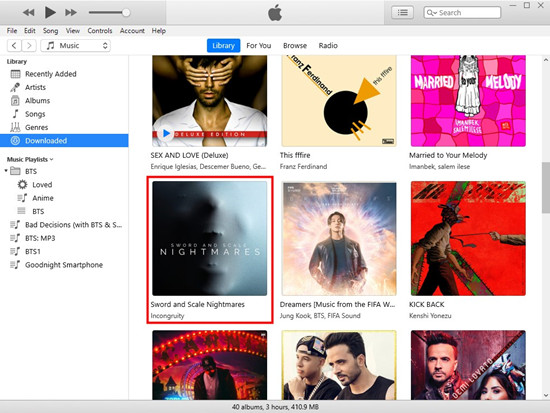Click the Enrique Iglesias artist line

pyautogui.click(x=208, y=167)
